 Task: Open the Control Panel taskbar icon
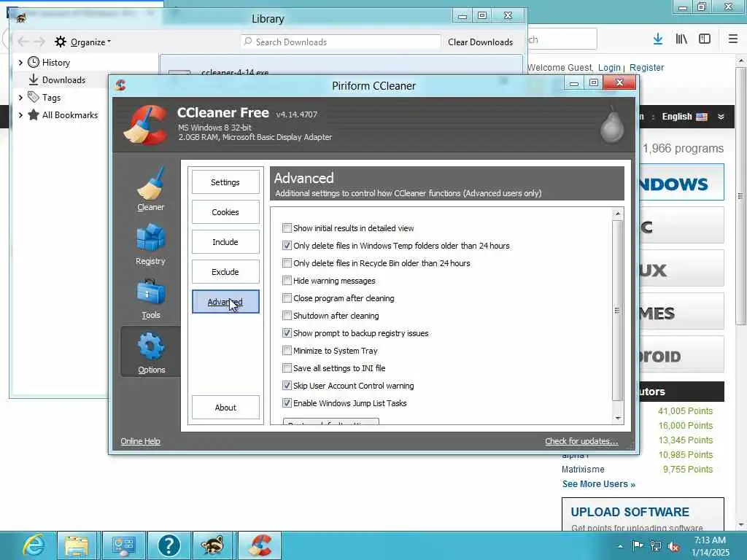click(x=123, y=545)
